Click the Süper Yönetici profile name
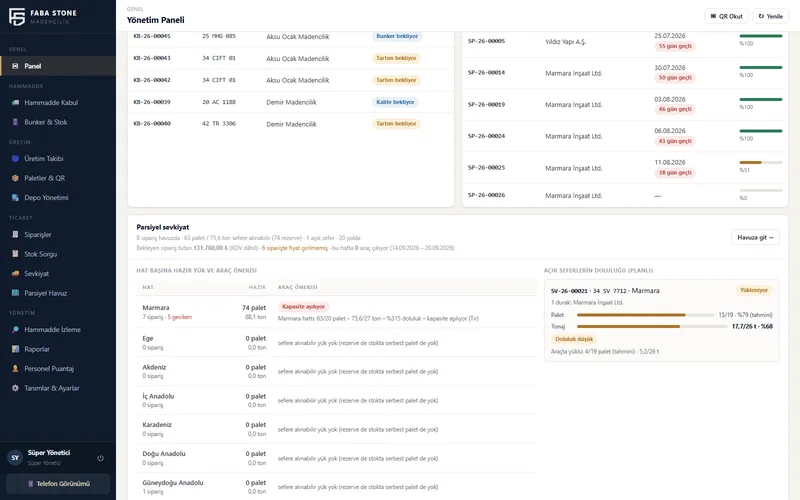The height and width of the screenshot is (500, 800). (49, 453)
